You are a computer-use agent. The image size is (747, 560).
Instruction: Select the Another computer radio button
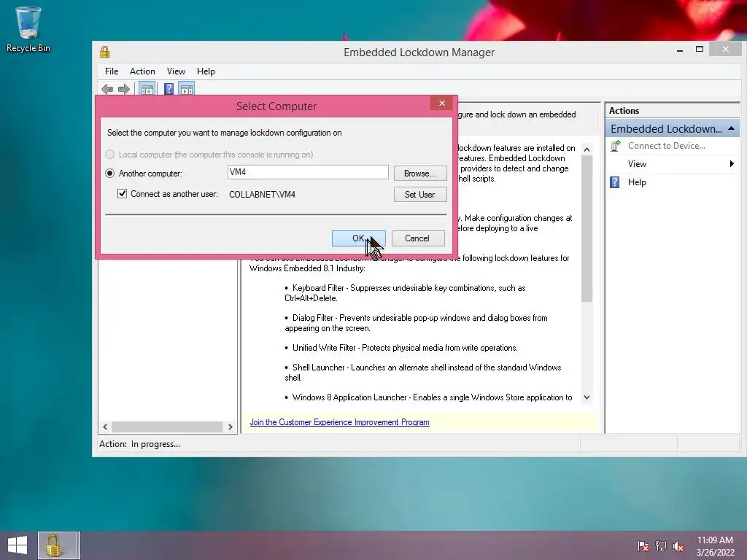(x=109, y=174)
